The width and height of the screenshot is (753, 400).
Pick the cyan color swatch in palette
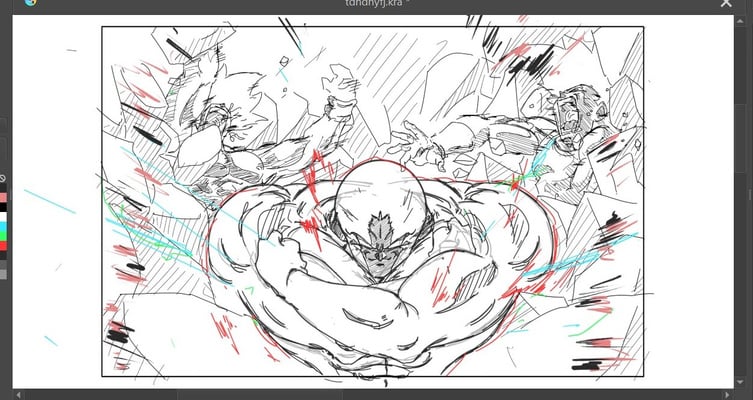[x=3, y=227]
